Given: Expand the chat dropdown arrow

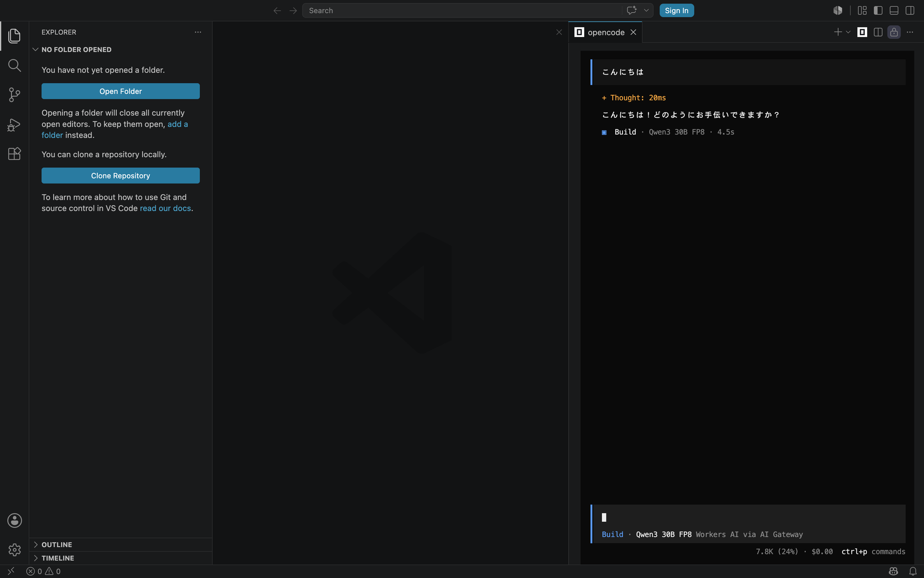Looking at the screenshot, I should (x=646, y=10).
